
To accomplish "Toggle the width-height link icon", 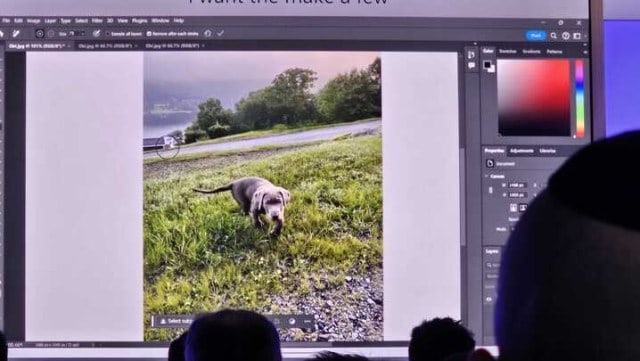I will pyautogui.click(x=491, y=190).
